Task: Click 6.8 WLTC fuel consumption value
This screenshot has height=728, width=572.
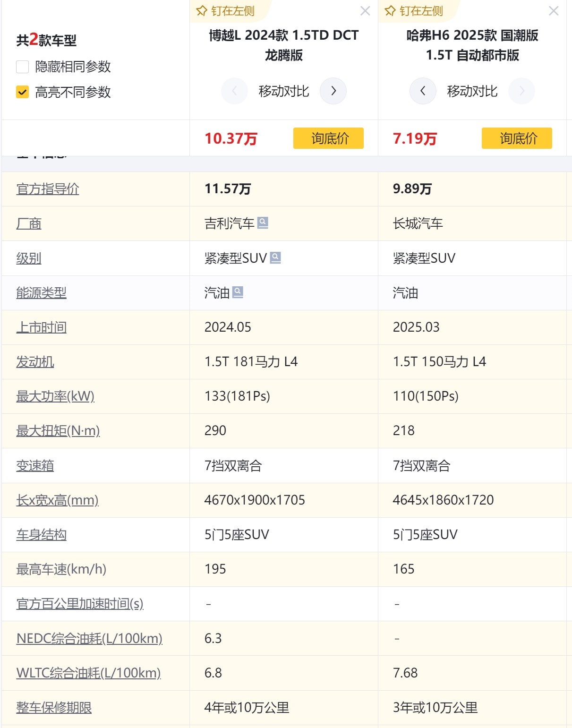Action: click(x=213, y=673)
